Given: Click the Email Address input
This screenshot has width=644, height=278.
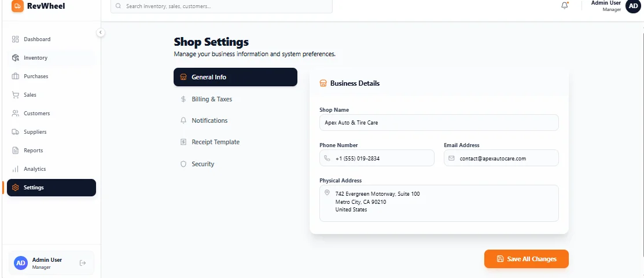Looking at the screenshot, I should tap(501, 158).
